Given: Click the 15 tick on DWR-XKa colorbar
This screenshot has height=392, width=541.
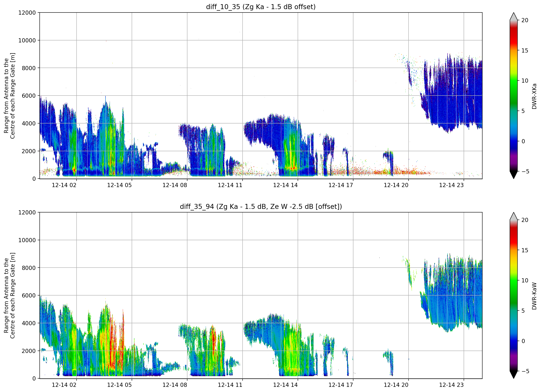Looking at the screenshot, I should (525, 51).
